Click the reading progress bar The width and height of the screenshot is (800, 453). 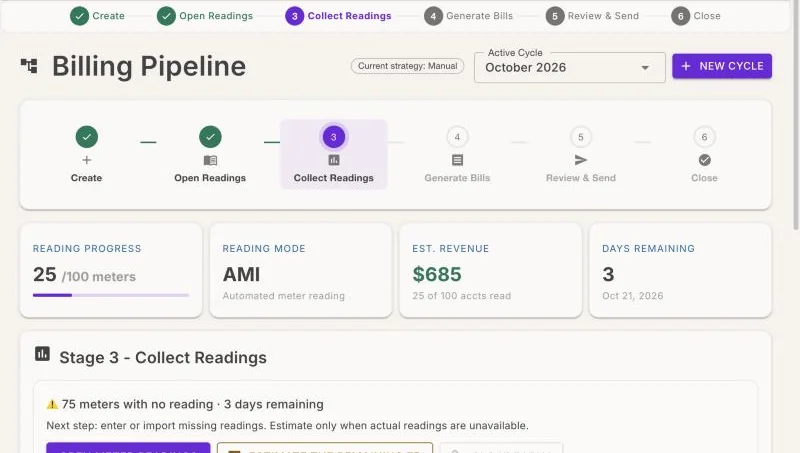[x=111, y=295]
